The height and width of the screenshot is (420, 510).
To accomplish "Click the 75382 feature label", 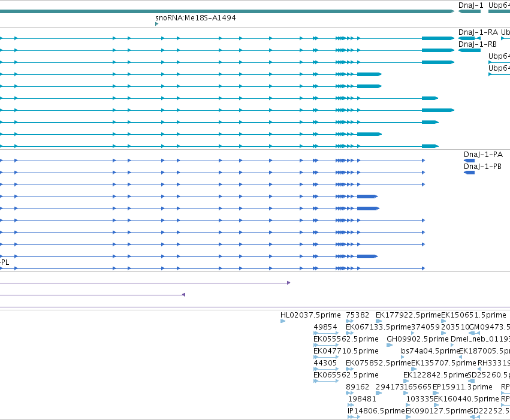I will point(357,315).
